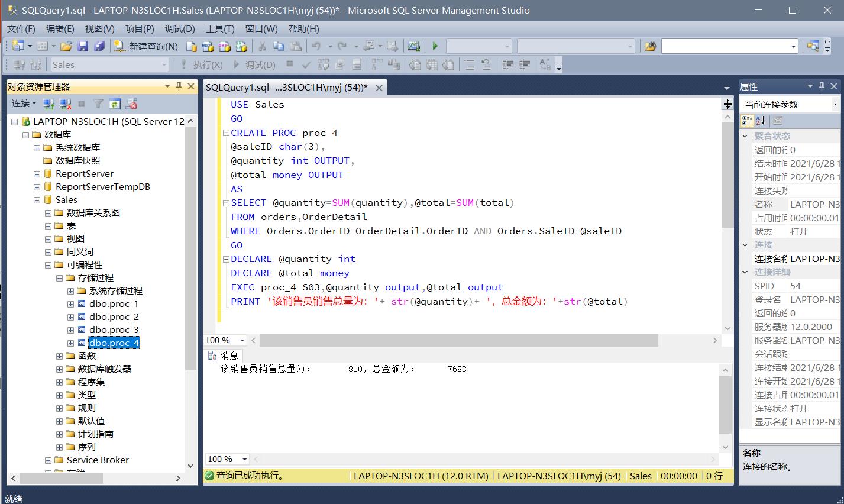
Task: Close the Object Explorer panel
Action: 191,86
